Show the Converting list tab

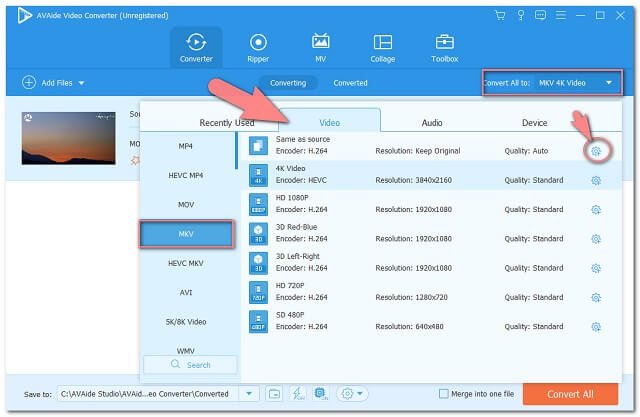[288, 83]
